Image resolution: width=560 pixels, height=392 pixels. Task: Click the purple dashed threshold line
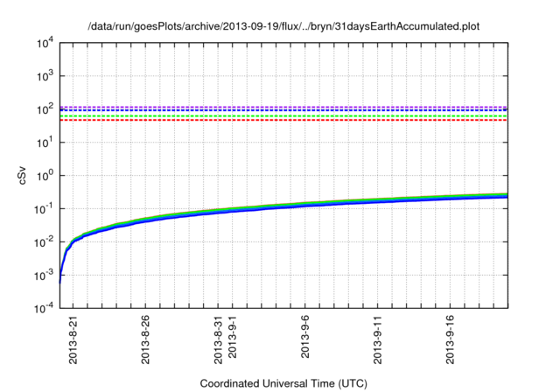(x=283, y=107)
